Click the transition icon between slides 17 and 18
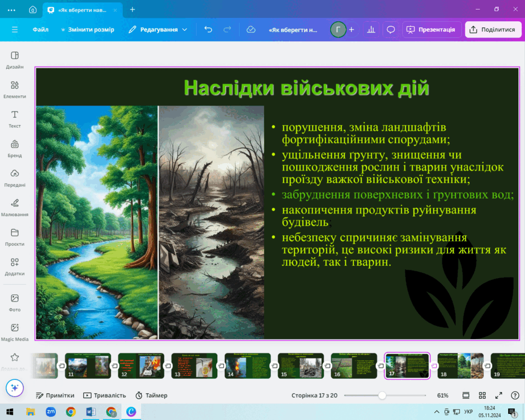The height and width of the screenshot is (420, 525). [x=433, y=366]
